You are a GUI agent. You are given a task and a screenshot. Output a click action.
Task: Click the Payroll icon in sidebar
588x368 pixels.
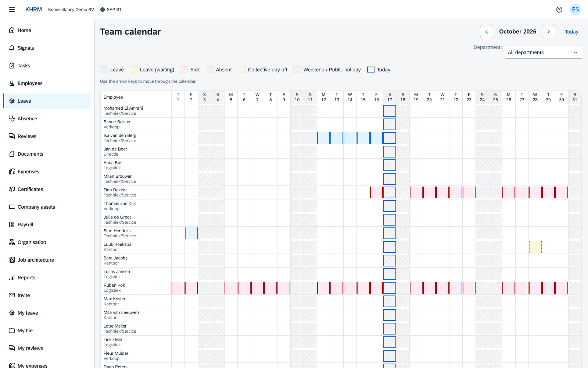pos(12,224)
